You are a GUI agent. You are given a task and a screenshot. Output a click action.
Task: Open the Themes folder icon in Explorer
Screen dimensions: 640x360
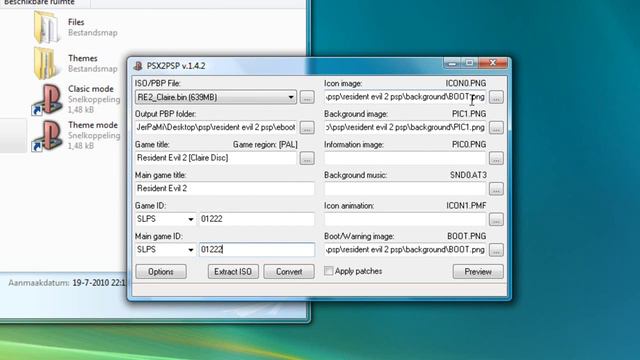(45, 63)
